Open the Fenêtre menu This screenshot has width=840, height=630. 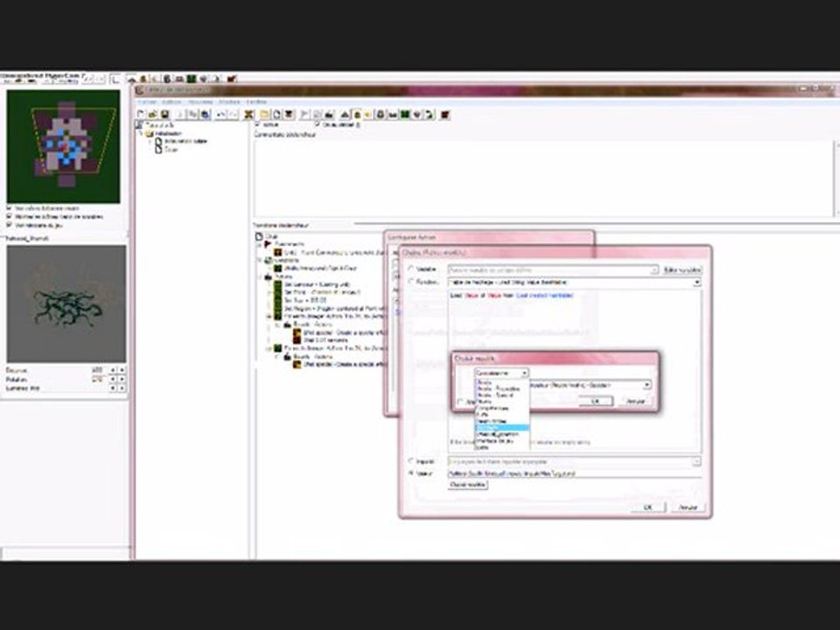[x=256, y=101]
